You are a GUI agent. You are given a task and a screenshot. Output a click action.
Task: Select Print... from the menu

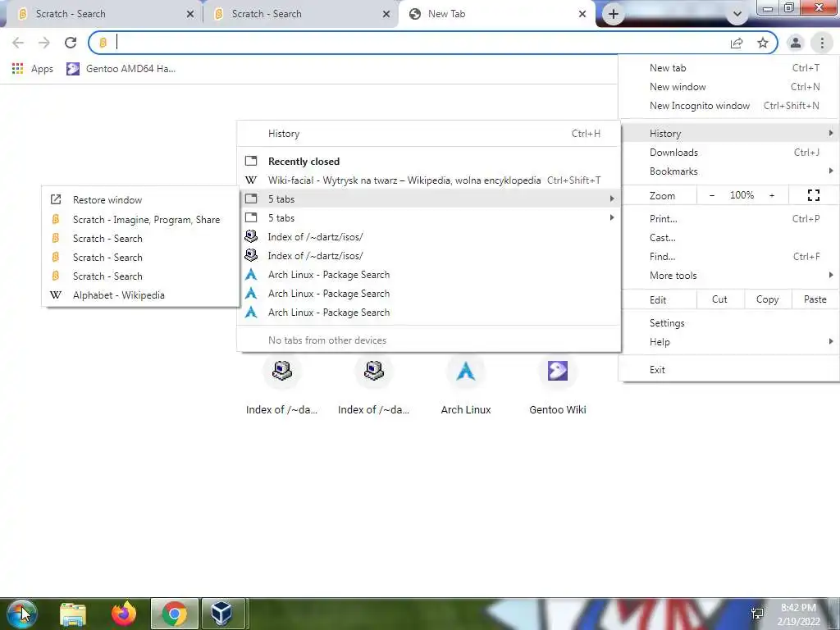click(729, 218)
